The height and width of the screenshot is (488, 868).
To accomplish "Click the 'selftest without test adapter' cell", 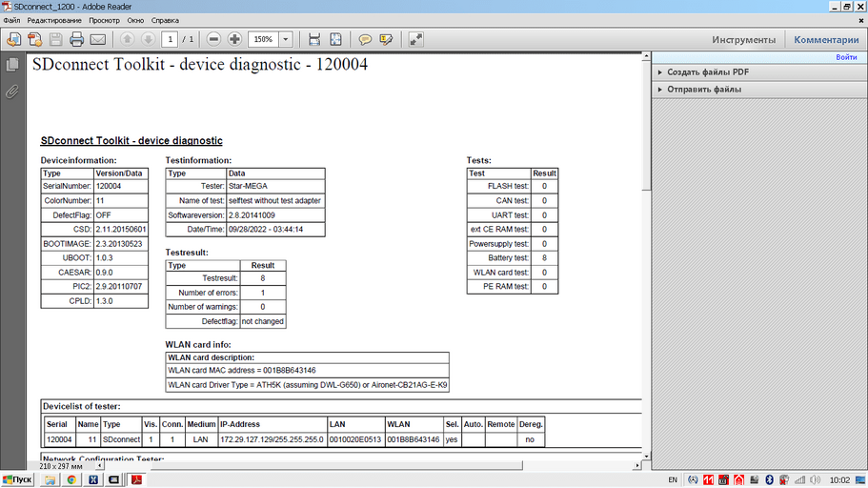I will [274, 200].
